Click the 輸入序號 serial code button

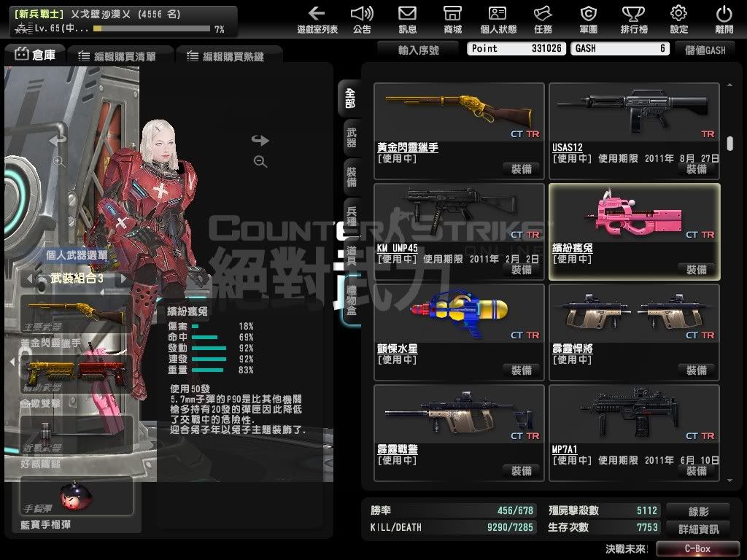tap(419, 49)
